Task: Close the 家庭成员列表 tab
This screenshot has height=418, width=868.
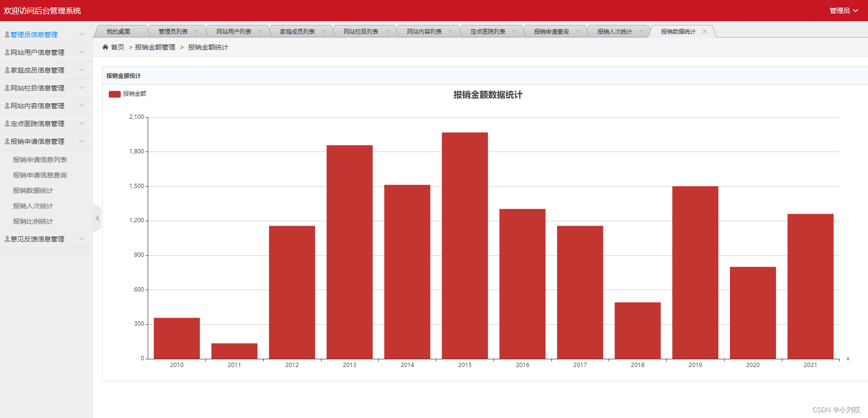Action: pos(323,32)
